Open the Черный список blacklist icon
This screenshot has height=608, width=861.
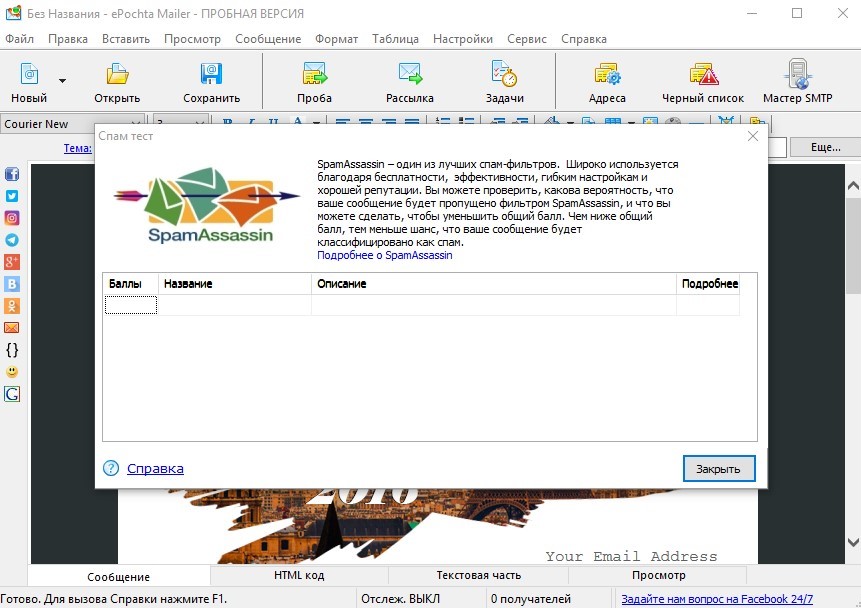tap(703, 82)
